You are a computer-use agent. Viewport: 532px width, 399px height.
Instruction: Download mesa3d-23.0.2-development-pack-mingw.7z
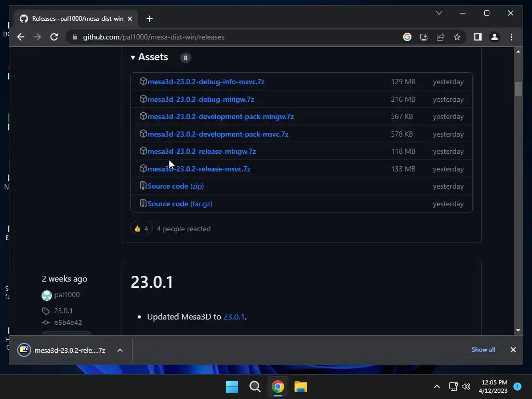[220, 117]
